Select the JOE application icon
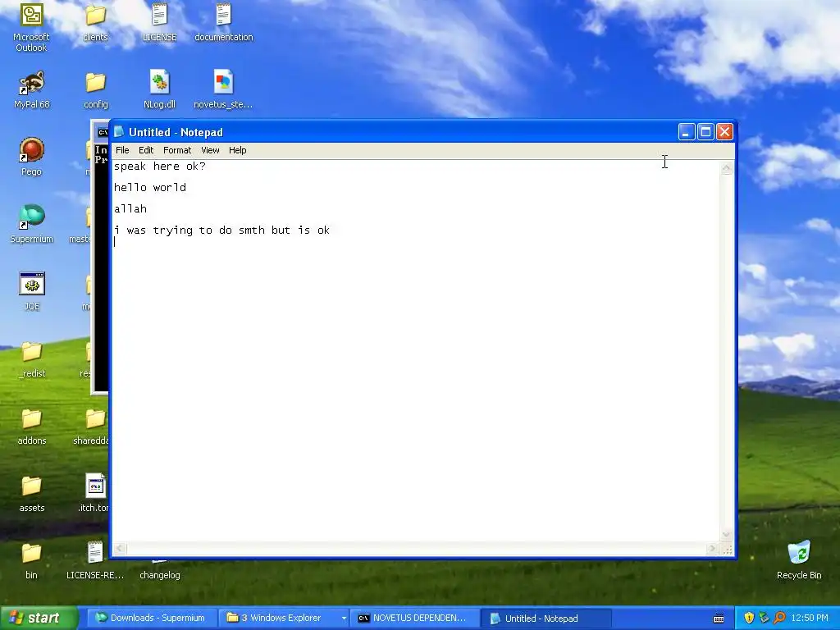Screen dimensions: 840x630 32,291
